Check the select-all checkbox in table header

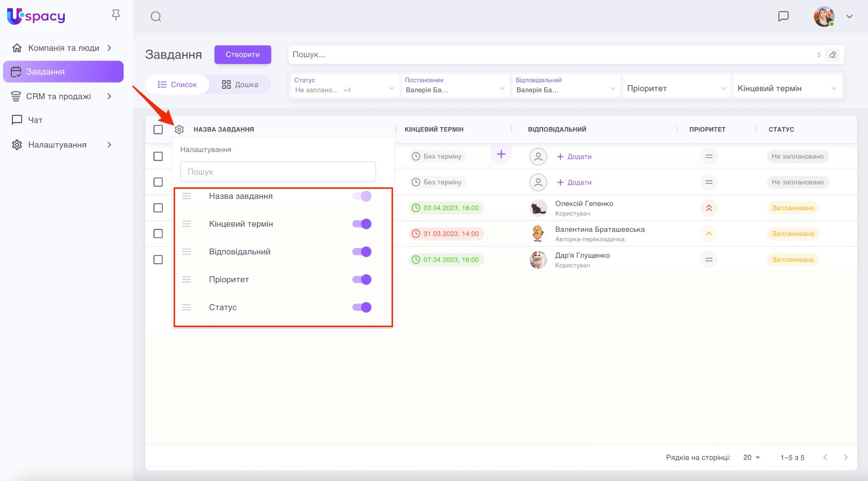point(158,129)
